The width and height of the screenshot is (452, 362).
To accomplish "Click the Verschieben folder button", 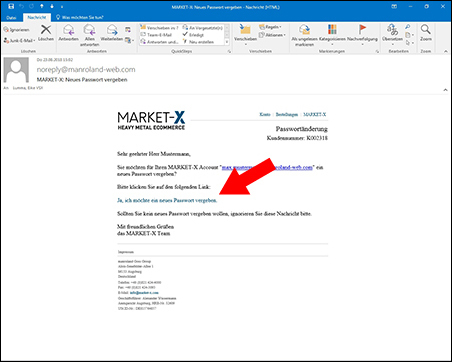I will coord(245,34).
